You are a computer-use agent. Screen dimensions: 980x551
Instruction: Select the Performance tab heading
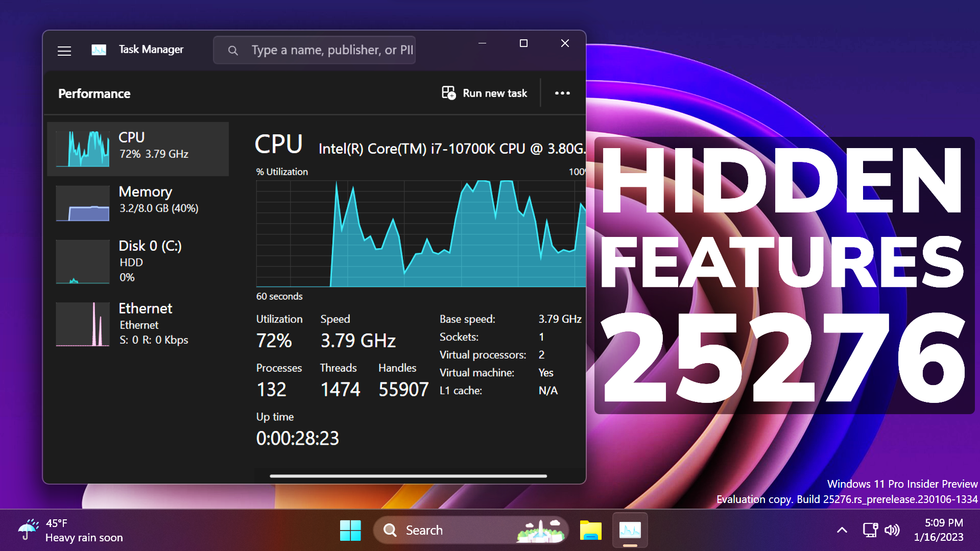pyautogui.click(x=94, y=93)
